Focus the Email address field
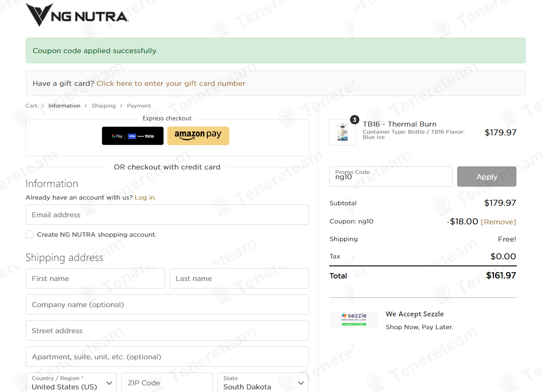543x392 pixels. pyautogui.click(x=167, y=215)
